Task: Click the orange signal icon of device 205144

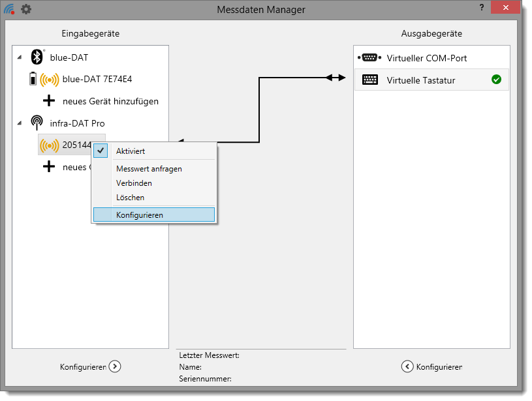Action: (x=49, y=145)
